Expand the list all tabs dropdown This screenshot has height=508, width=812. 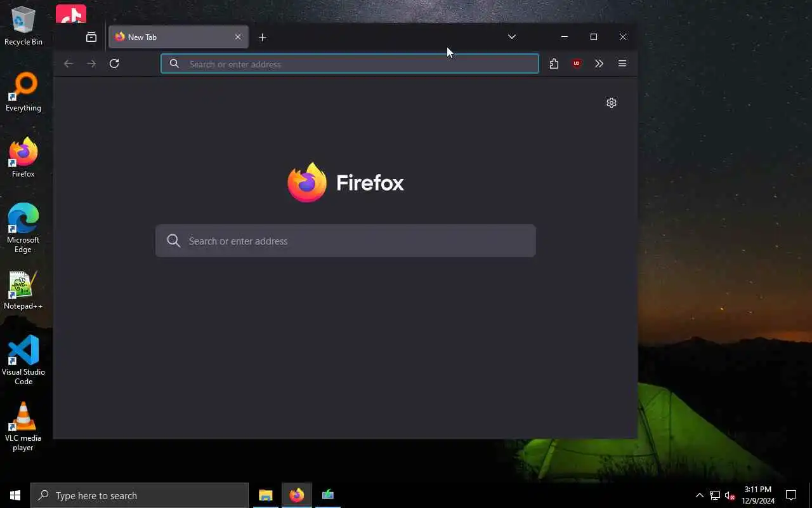(x=512, y=37)
